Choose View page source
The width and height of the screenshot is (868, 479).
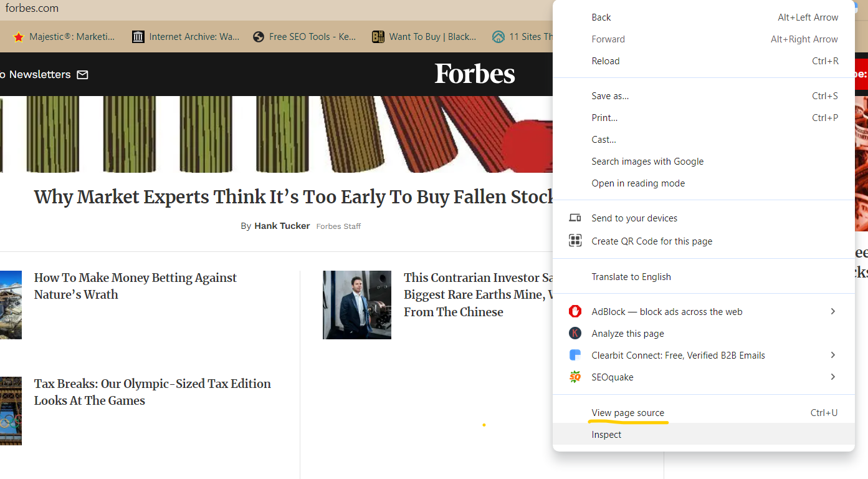point(703,413)
